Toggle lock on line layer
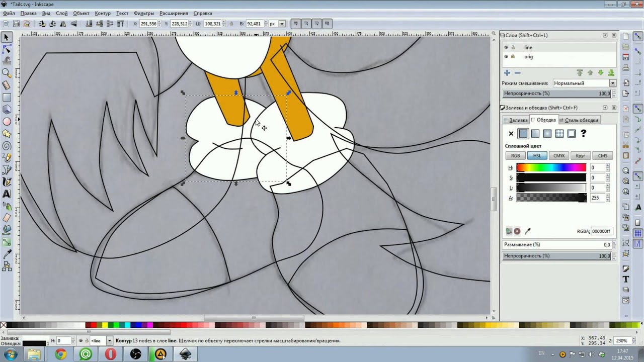Screen dimensions: 644x362 (513, 47)
